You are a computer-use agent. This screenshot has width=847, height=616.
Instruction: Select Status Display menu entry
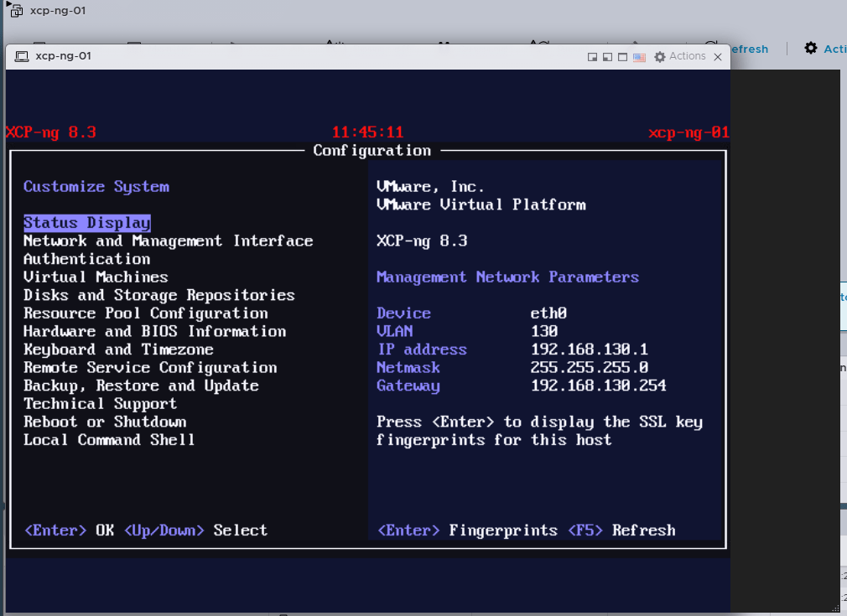(x=86, y=223)
